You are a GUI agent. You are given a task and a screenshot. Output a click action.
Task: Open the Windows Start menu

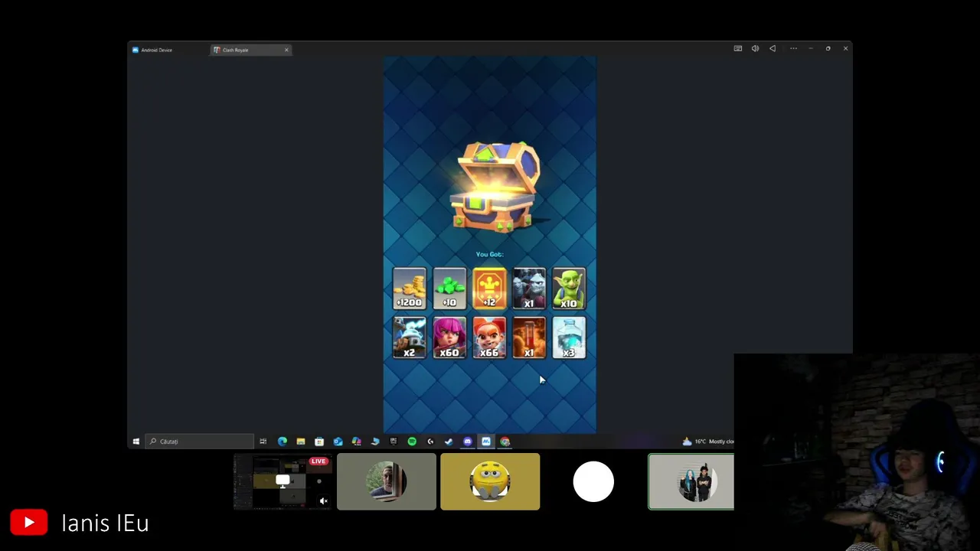(x=136, y=442)
